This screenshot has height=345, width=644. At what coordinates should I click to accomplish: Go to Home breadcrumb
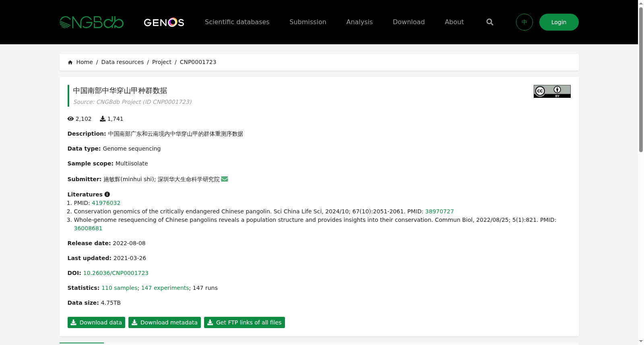(85, 62)
